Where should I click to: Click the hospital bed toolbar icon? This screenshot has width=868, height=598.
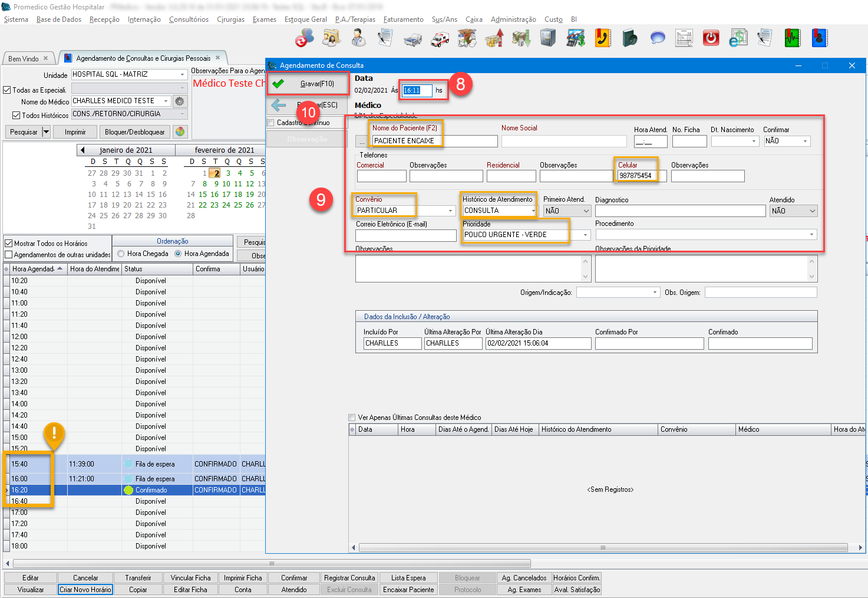(x=412, y=38)
